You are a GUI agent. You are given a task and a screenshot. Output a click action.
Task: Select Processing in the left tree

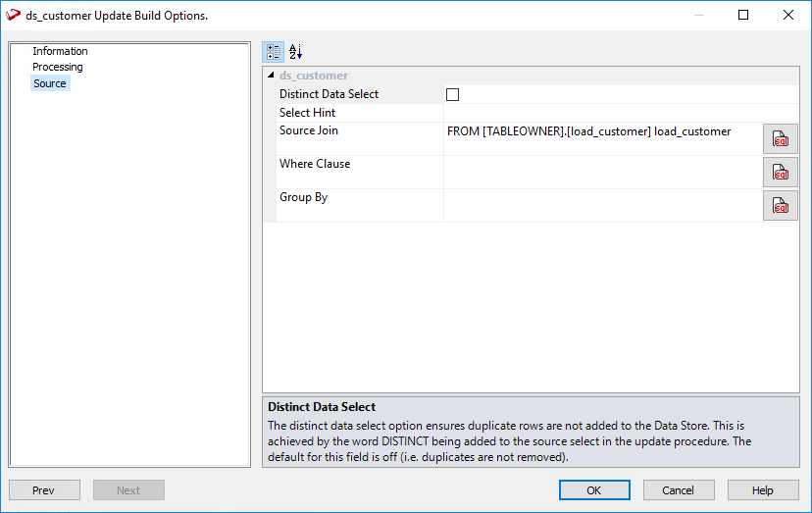click(58, 67)
